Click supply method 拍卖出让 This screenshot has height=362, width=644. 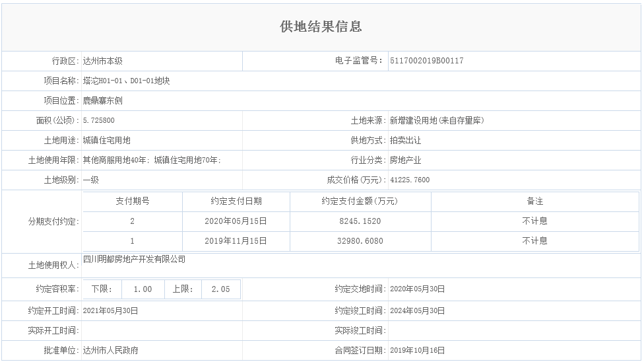click(405, 140)
